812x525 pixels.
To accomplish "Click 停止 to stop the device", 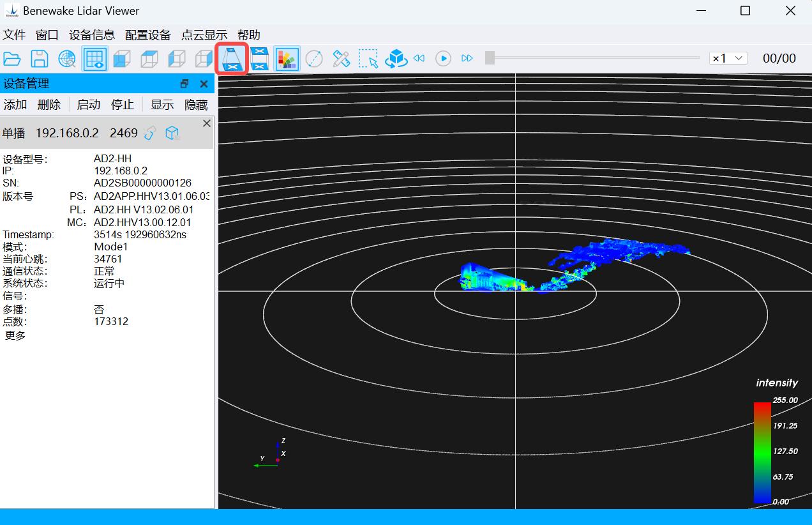I will 123,105.
